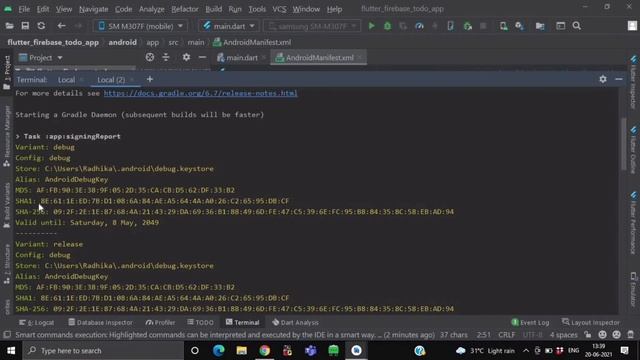The height and width of the screenshot is (360, 640).
Task: Open the Analyze menu
Action: pyautogui.click(x=151, y=9)
